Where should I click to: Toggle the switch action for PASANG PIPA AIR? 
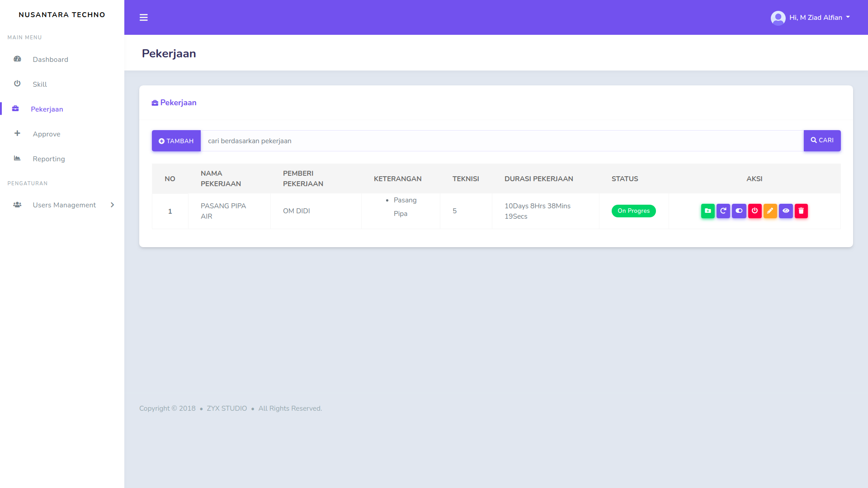(739, 211)
